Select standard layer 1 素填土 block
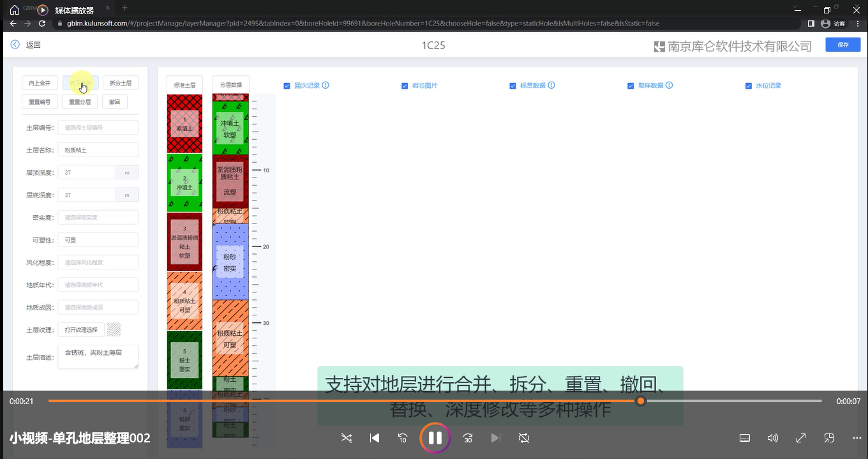 tap(184, 124)
